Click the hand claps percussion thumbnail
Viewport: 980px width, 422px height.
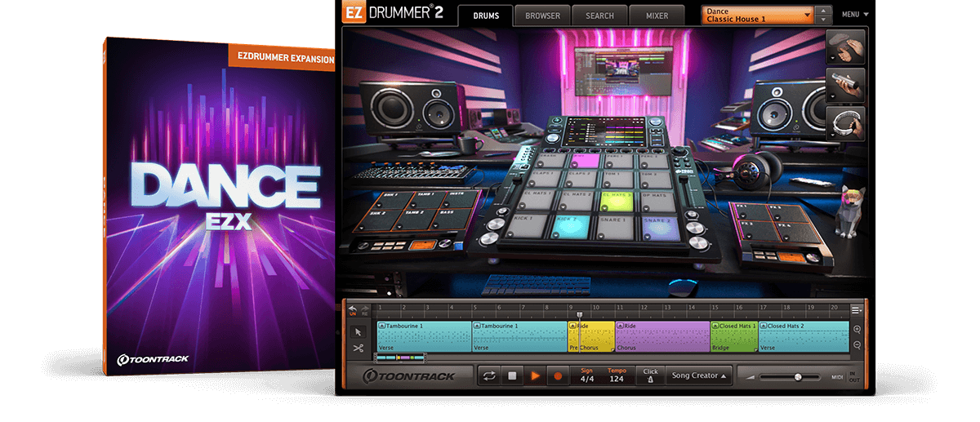[845, 46]
